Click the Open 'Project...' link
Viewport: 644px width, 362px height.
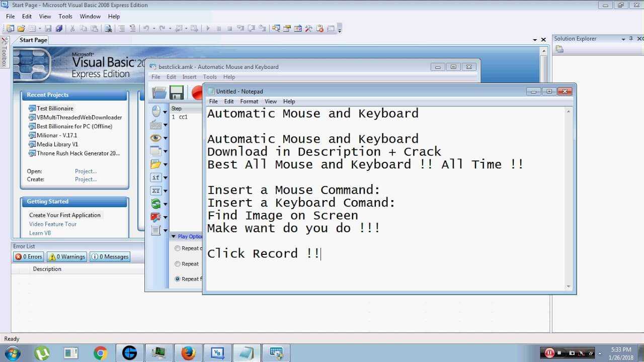tap(86, 171)
